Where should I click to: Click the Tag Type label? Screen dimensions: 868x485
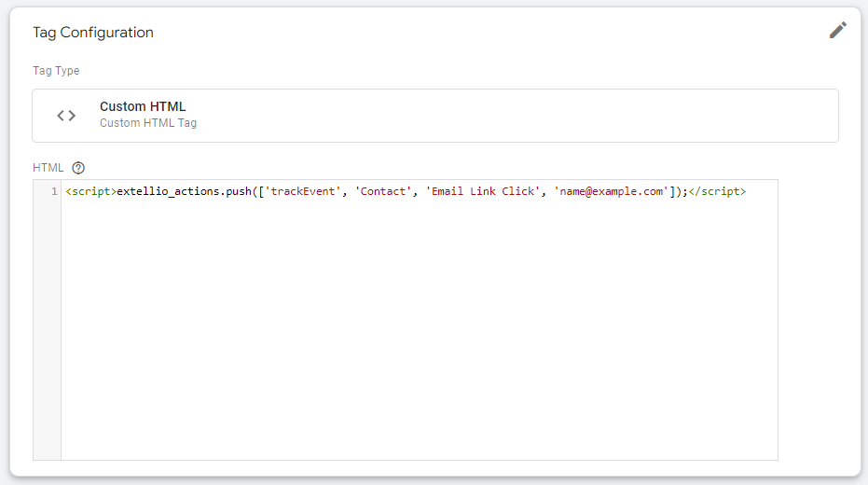(56, 71)
